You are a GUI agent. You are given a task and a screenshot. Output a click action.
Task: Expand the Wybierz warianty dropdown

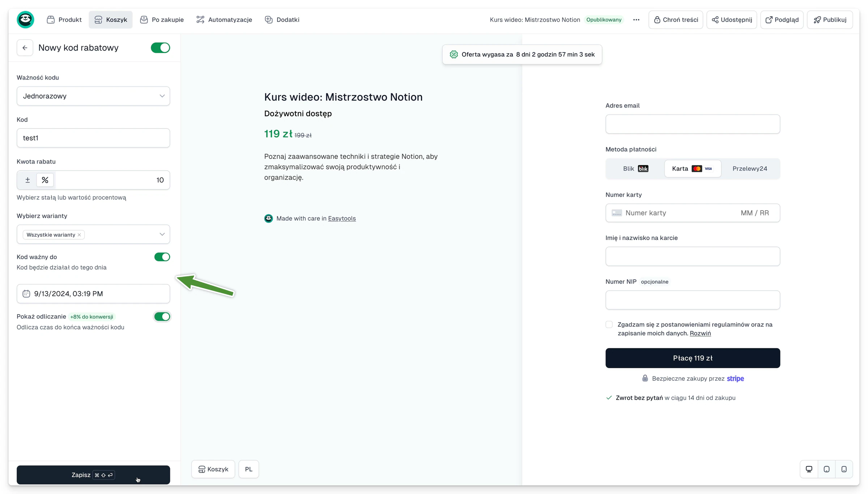[x=93, y=235]
